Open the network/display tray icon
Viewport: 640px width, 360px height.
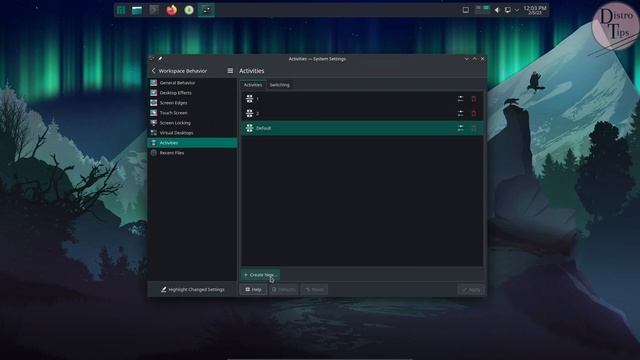pos(507,10)
